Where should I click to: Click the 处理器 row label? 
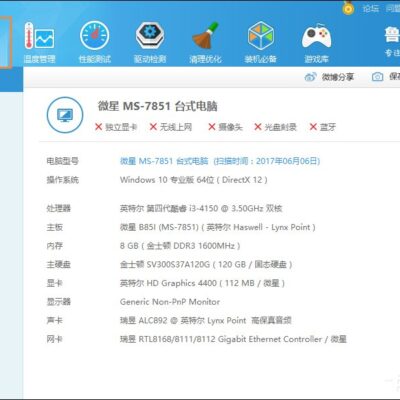pos(58,209)
